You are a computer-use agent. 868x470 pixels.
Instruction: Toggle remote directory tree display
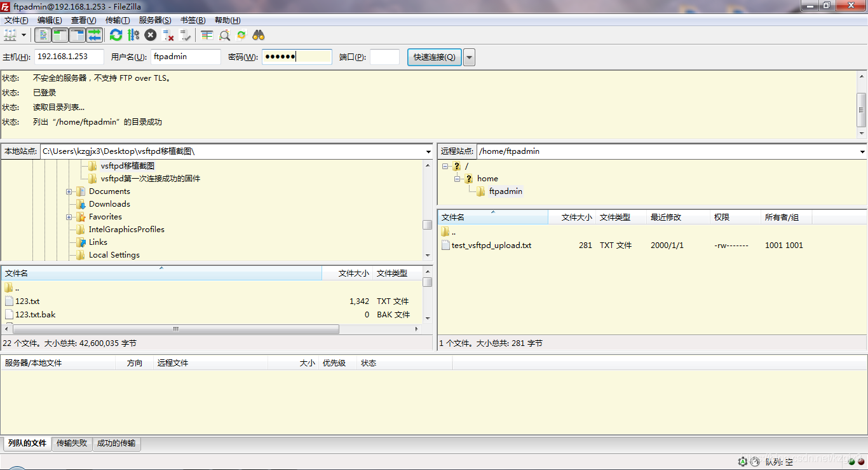(78, 35)
